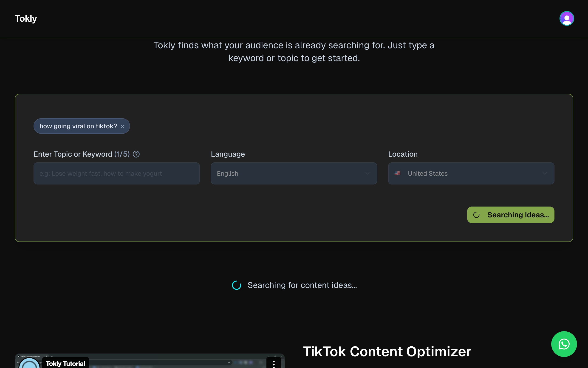Remove the 'how going viral on tiktok?' keyword tag
588x368 pixels.
(122, 126)
